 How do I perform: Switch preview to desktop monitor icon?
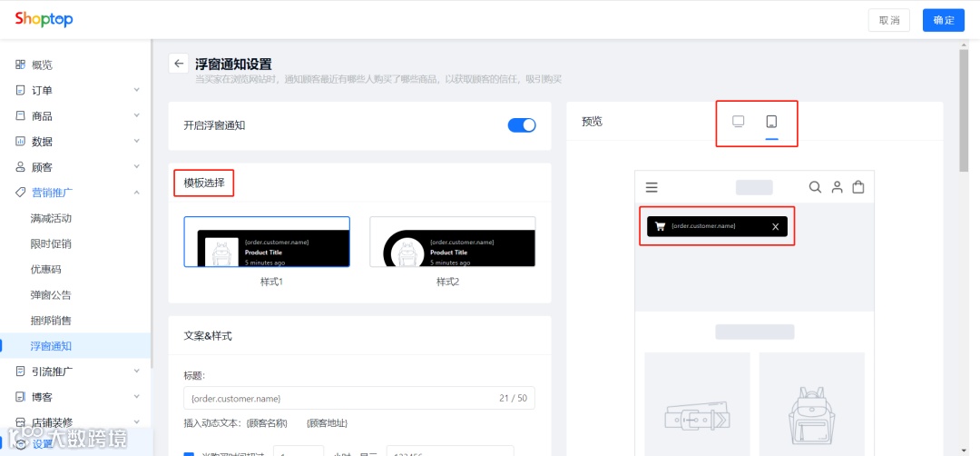(738, 121)
